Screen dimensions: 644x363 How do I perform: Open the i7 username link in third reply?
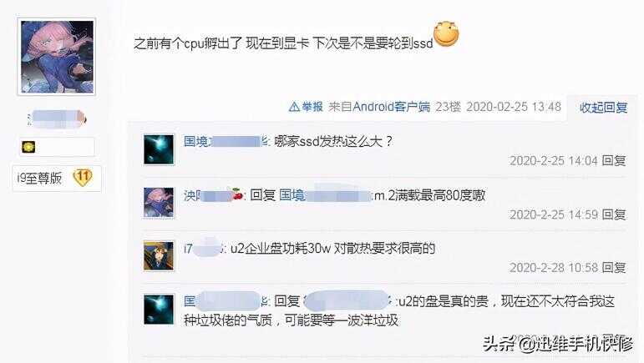tap(204, 248)
